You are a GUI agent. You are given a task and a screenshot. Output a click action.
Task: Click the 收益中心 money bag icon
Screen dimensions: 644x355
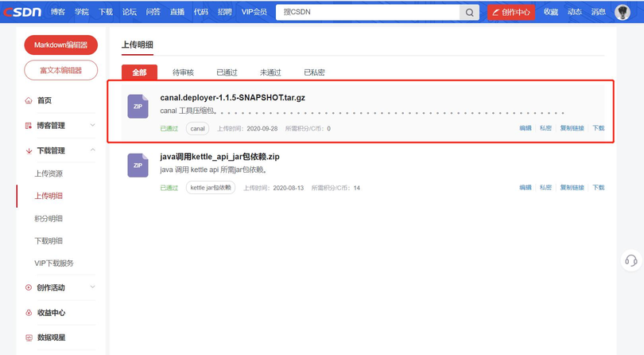(29, 313)
